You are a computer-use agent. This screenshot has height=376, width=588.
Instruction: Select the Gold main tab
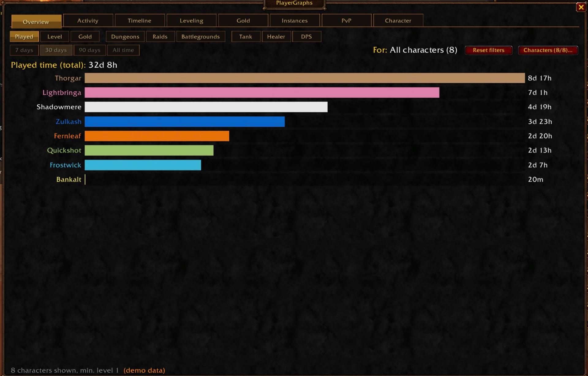(x=243, y=21)
